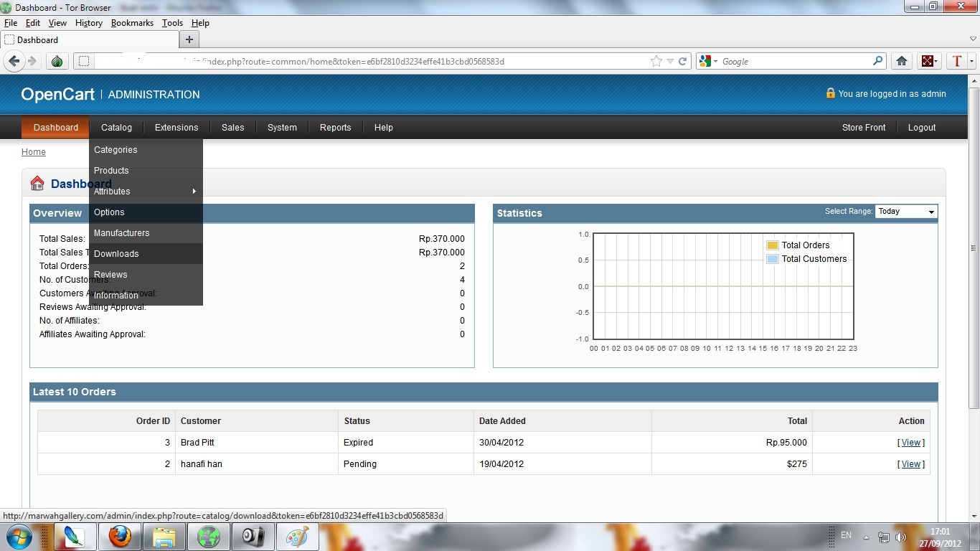Open the System navigation menu
This screenshot has width=980, height=551.
(282, 128)
